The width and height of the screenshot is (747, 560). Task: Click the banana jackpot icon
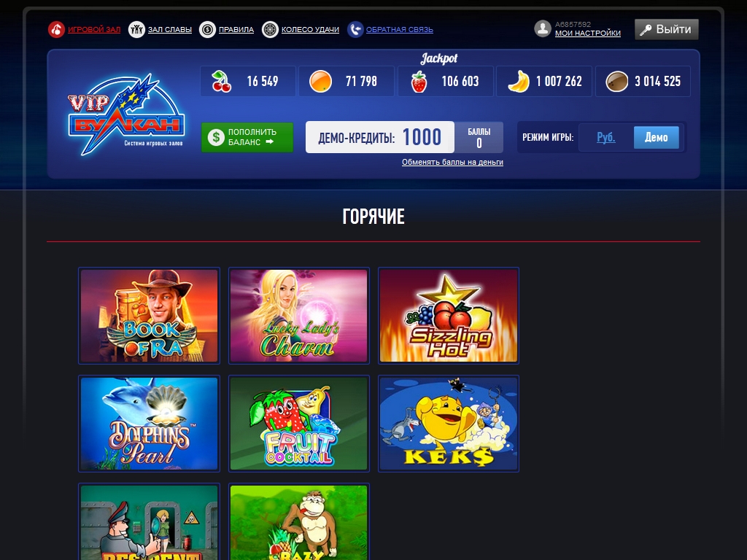(x=519, y=82)
